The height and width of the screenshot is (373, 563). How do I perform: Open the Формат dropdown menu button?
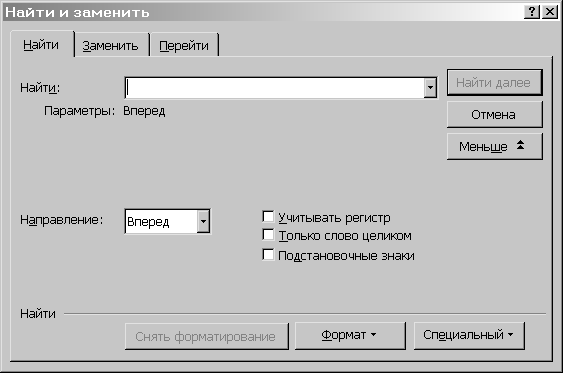350,335
